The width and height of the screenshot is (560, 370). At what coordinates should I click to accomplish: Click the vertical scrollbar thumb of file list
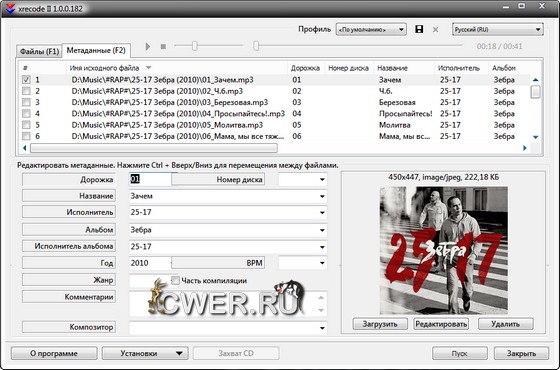point(535,91)
